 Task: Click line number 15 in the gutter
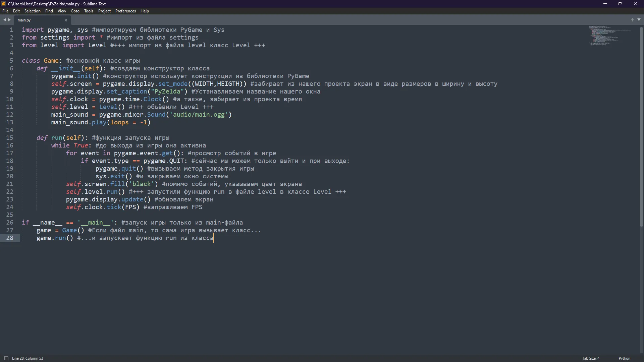tap(10, 138)
